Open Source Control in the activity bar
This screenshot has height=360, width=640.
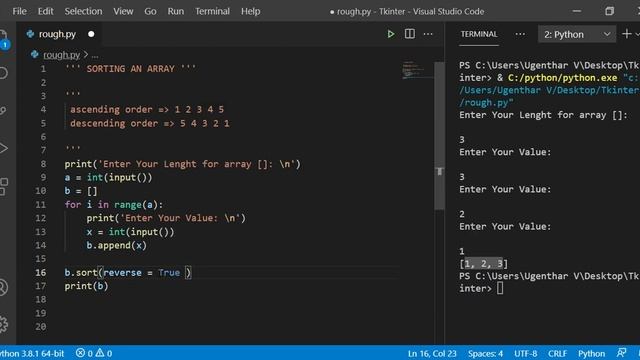[x=3, y=111]
